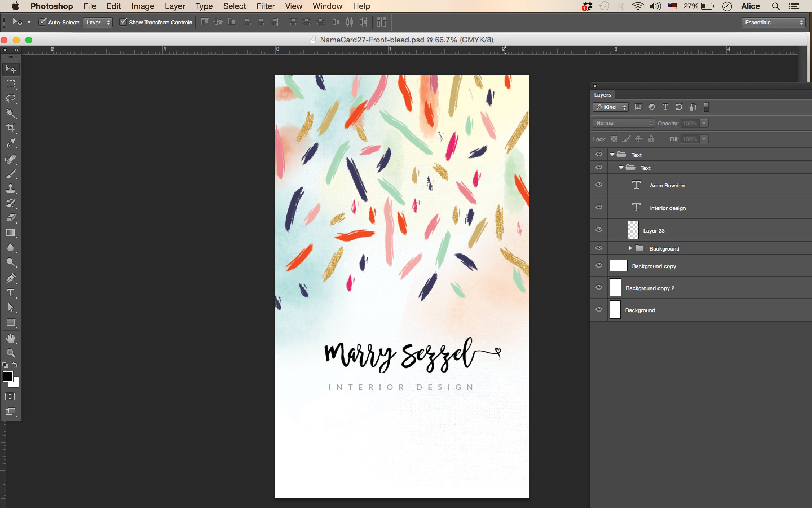Image resolution: width=812 pixels, height=508 pixels.
Task: Select the Horizontal Type tool
Action: (x=11, y=293)
